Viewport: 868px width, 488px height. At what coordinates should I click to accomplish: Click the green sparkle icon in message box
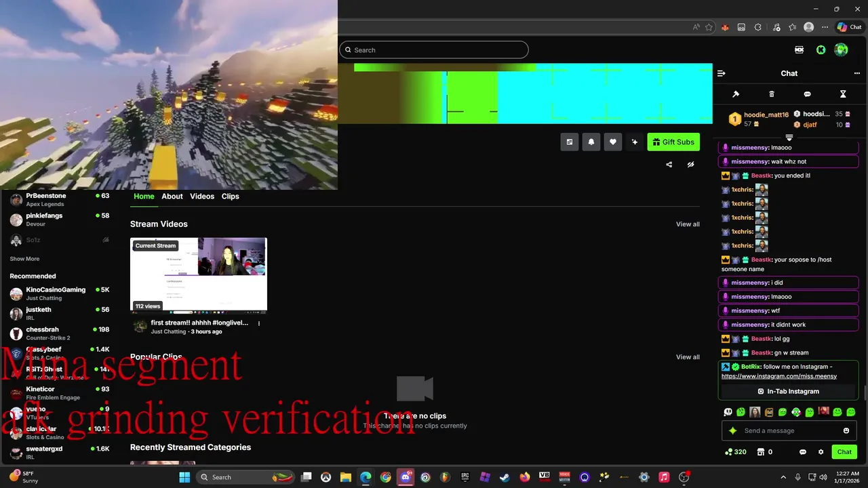(732, 430)
